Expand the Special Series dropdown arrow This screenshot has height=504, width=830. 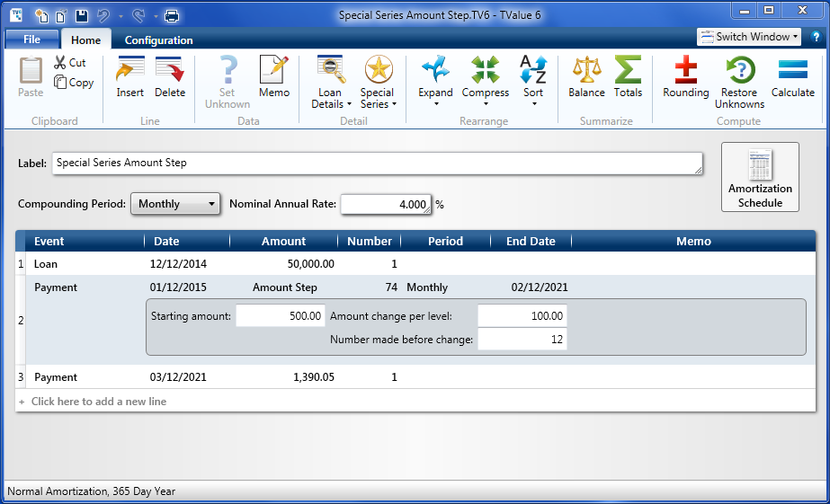[x=394, y=104]
